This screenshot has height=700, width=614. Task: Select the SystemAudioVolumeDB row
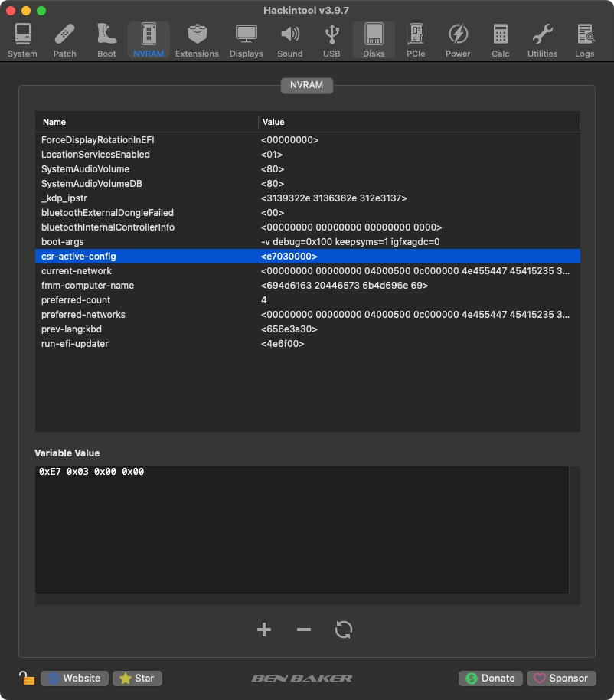point(308,184)
